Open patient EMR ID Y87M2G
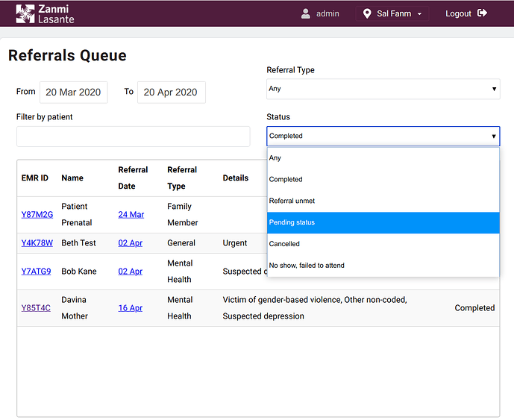The image size is (514, 420). click(37, 215)
